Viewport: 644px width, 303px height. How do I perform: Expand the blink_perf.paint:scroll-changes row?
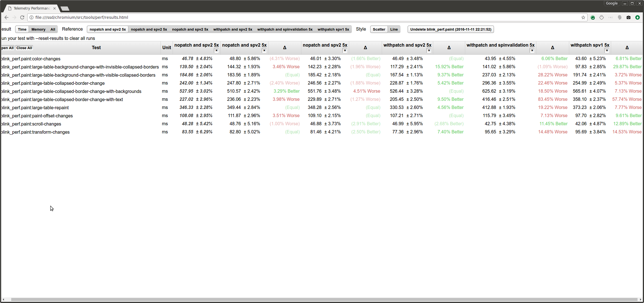click(x=31, y=124)
